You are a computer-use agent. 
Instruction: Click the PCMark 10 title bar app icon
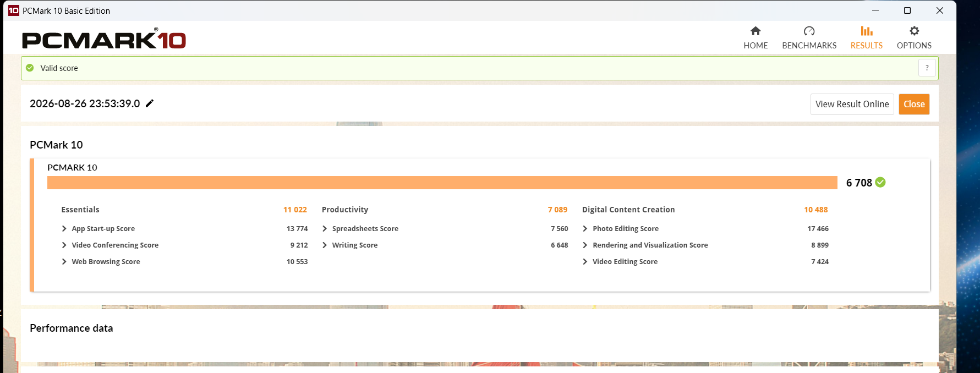click(14, 10)
